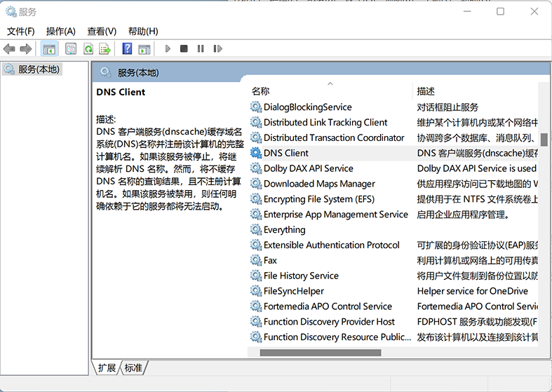This screenshot has width=552, height=392.
Task: Open the 查看(V) menu
Action: click(102, 32)
